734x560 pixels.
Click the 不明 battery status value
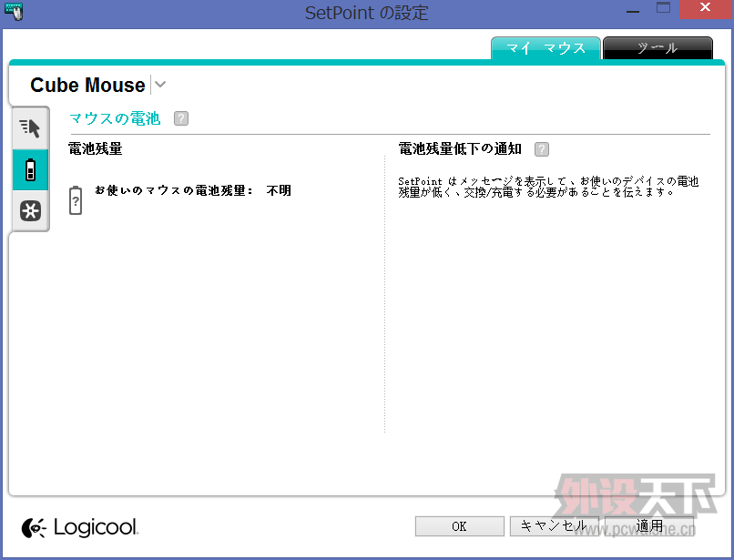coord(279,190)
